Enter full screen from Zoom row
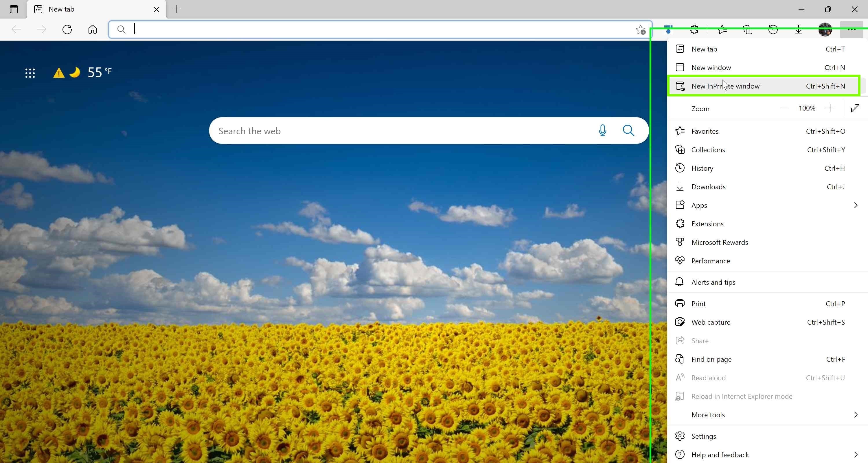The width and height of the screenshot is (868, 463). pos(855,108)
